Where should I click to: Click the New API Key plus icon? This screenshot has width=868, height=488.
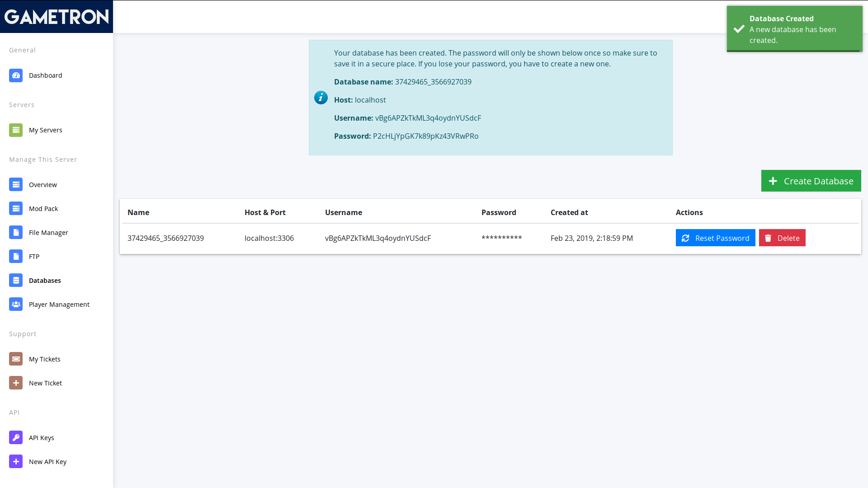pos(16,461)
